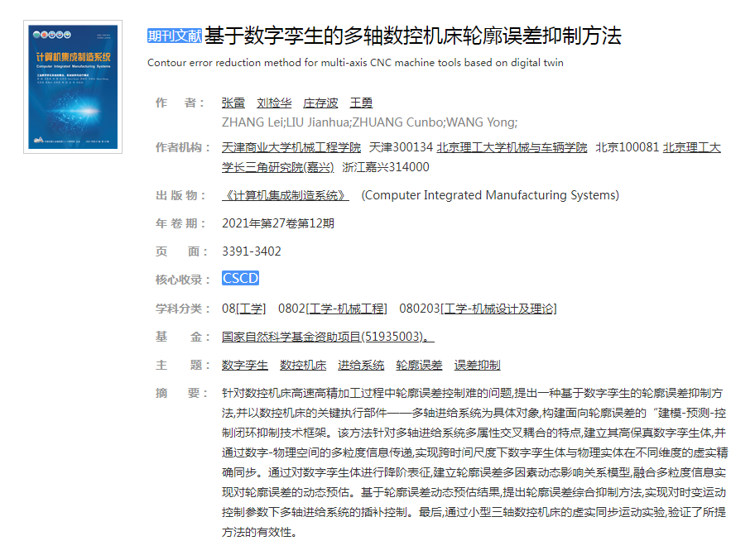
Task: Open fund link 国家自然科学基金资助项目(51935003)
Action: tap(328, 337)
